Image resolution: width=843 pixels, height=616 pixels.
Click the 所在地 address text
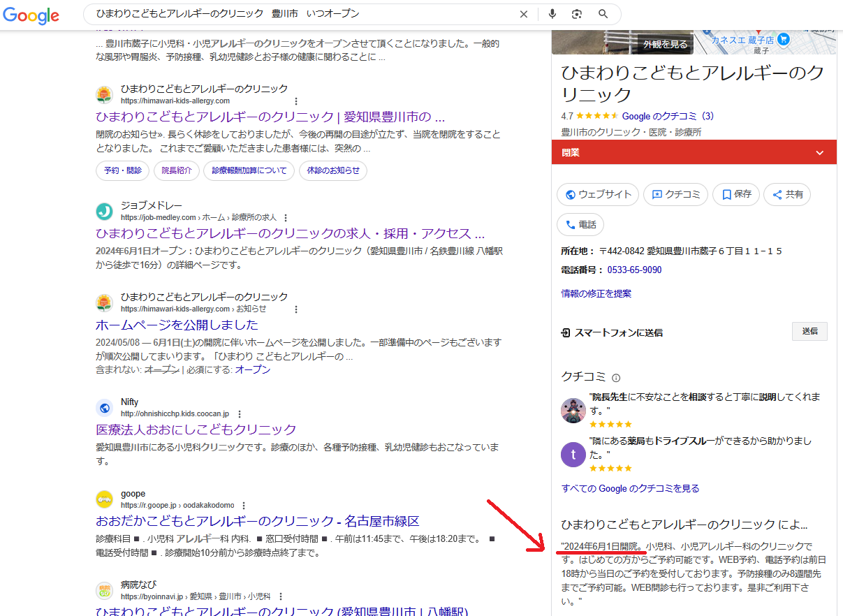691,251
